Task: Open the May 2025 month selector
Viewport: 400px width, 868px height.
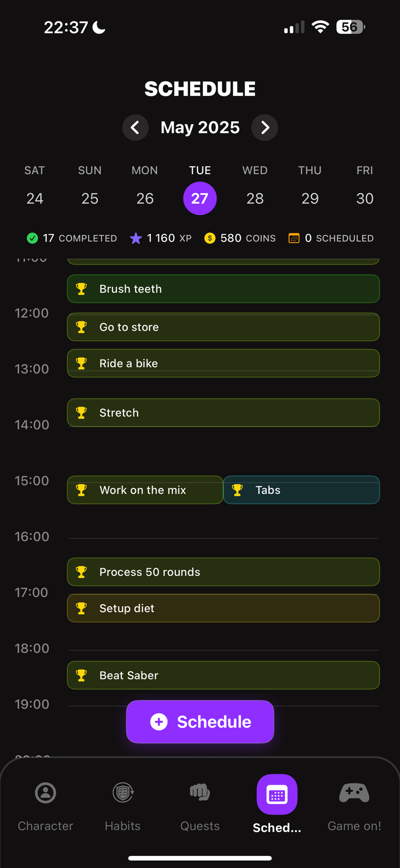Action: click(200, 128)
